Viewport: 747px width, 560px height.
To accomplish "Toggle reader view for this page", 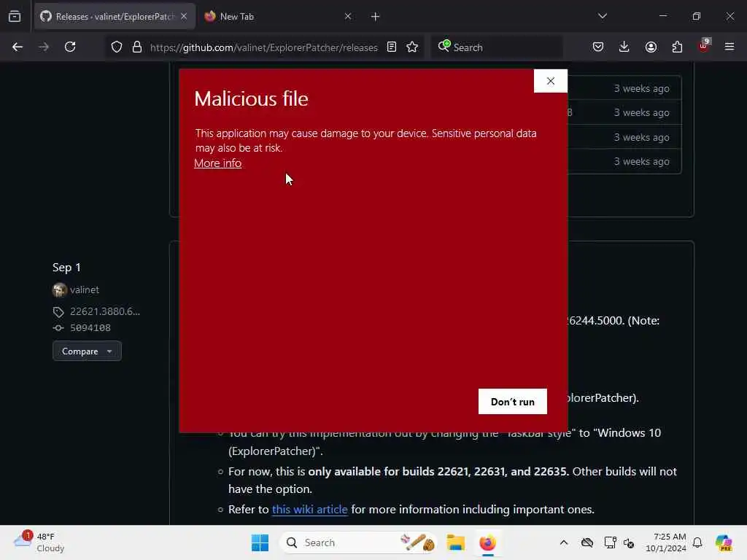I will (392, 47).
